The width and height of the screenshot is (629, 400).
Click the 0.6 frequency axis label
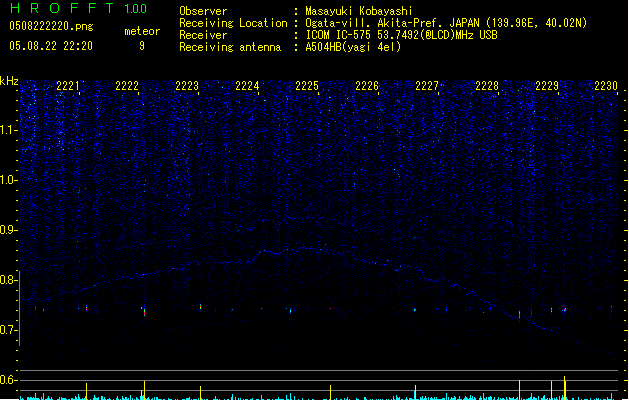tap(9, 380)
